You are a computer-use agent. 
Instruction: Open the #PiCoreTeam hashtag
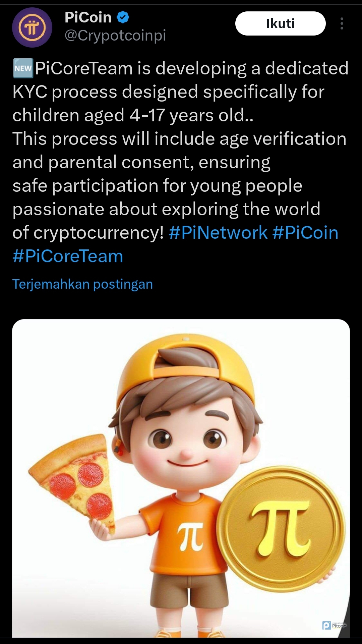(68, 256)
